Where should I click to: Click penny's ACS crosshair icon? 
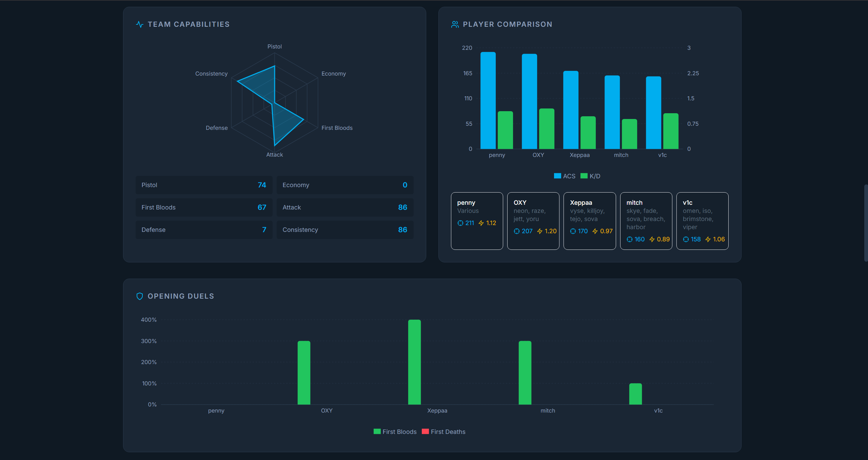[460, 223]
